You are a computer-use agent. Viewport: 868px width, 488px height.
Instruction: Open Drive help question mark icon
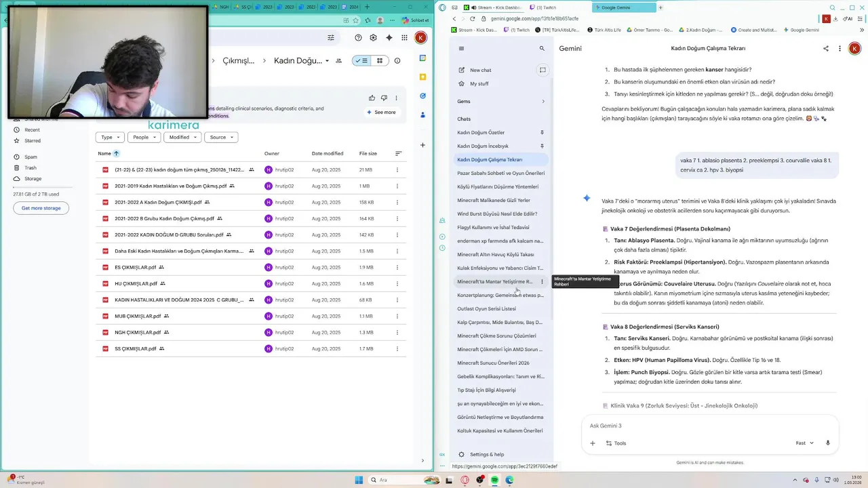coord(358,38)
